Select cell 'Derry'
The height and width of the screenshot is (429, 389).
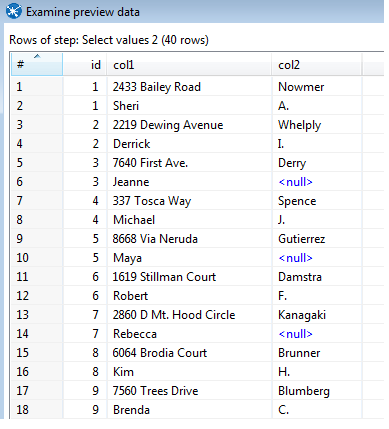[x=317, y=163]
